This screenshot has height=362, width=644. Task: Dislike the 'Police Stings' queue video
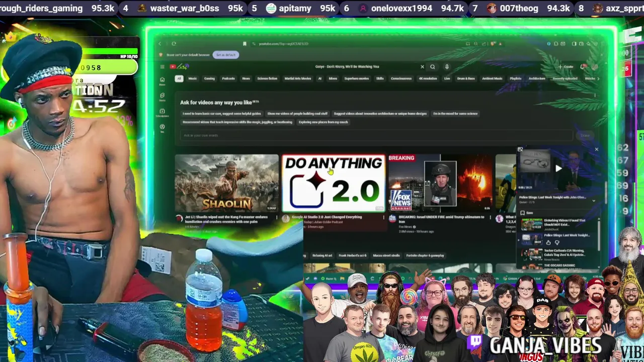pos(557,242)
